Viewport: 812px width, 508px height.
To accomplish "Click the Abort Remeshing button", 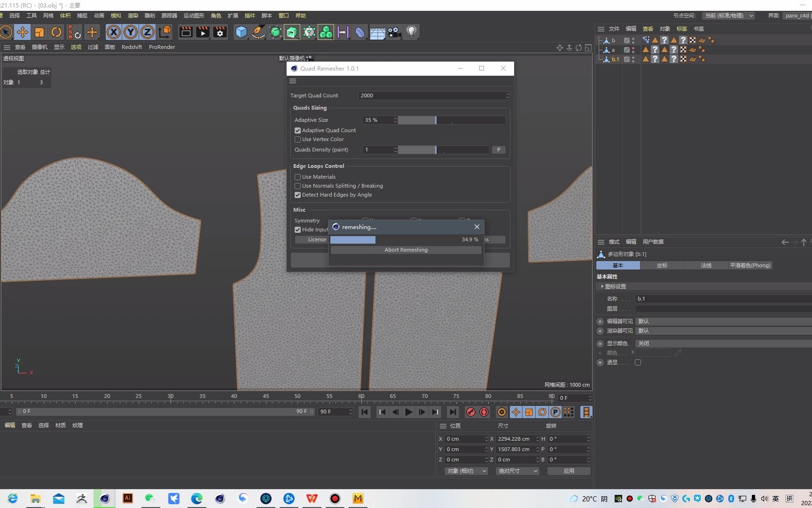I will tap(406, 250).
